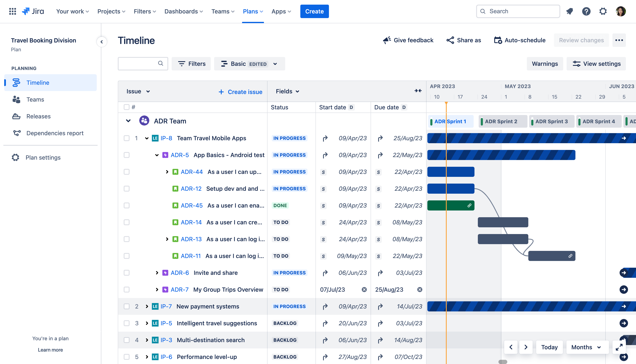The height and width of the screenshot is (364, 636).
Task: Toggle the top-level checkbox in header row
Action: click(126, 107)
